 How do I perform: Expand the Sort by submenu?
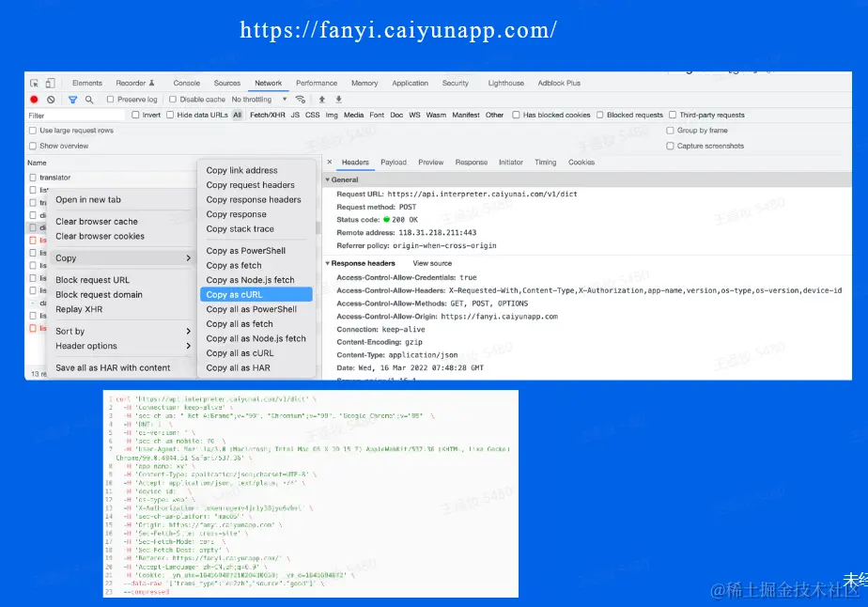tap(188, 331)
